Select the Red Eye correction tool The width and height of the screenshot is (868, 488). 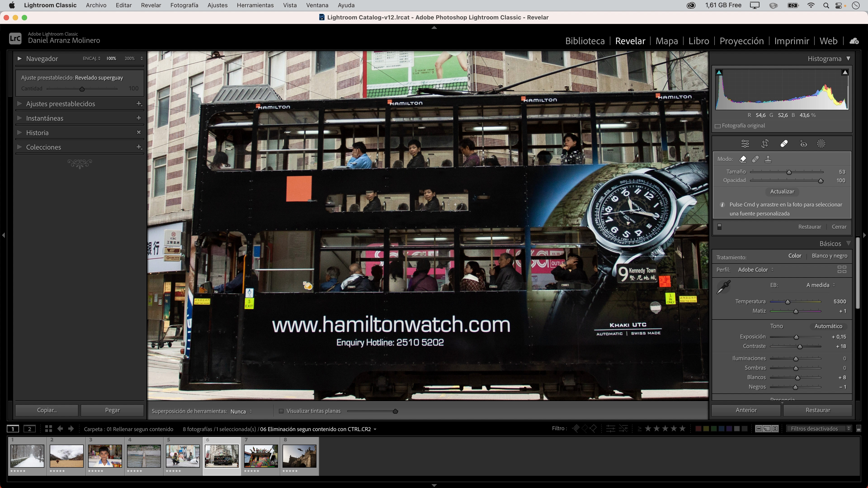(803, 144)
